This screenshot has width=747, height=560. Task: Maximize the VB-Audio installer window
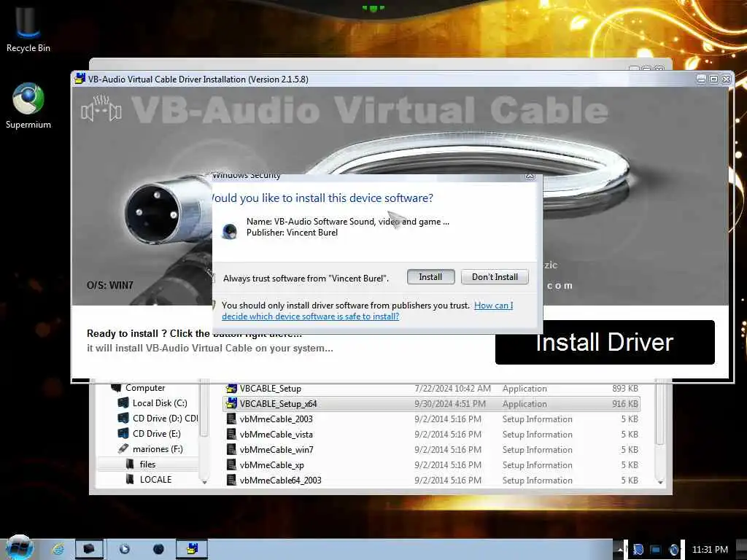coord(713,79)
